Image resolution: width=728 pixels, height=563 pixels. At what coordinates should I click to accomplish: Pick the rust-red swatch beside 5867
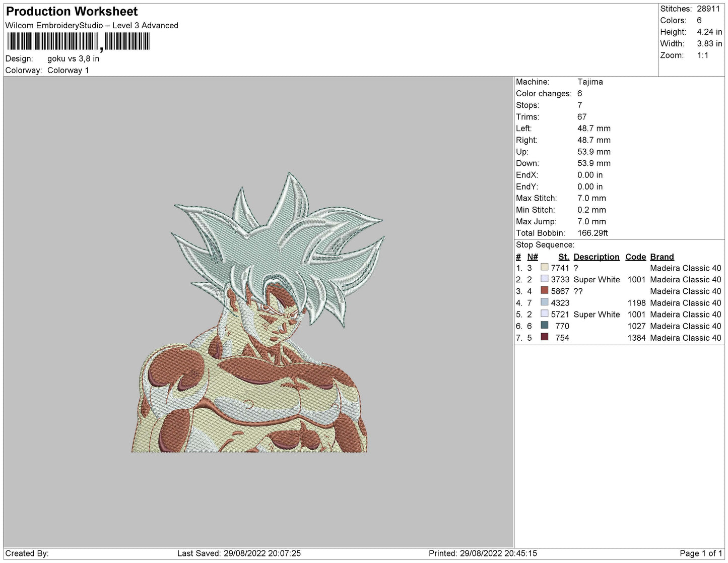click(544, 290)
